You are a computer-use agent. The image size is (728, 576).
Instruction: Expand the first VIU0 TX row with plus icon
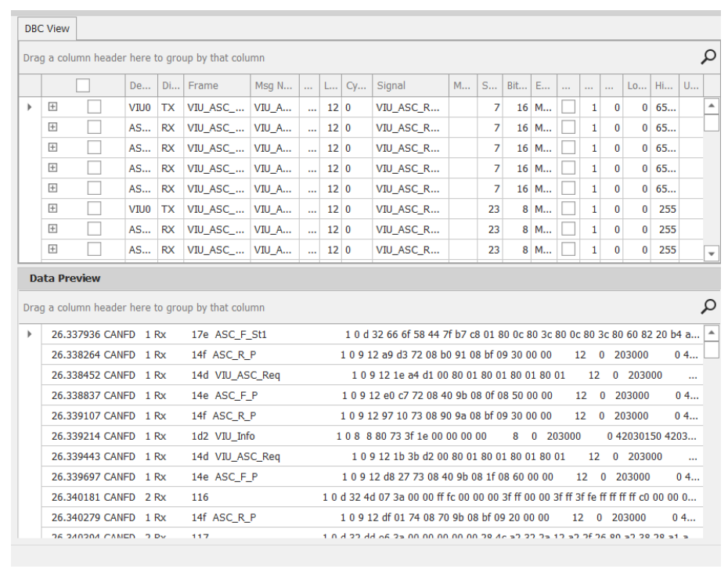coord(53,106)
